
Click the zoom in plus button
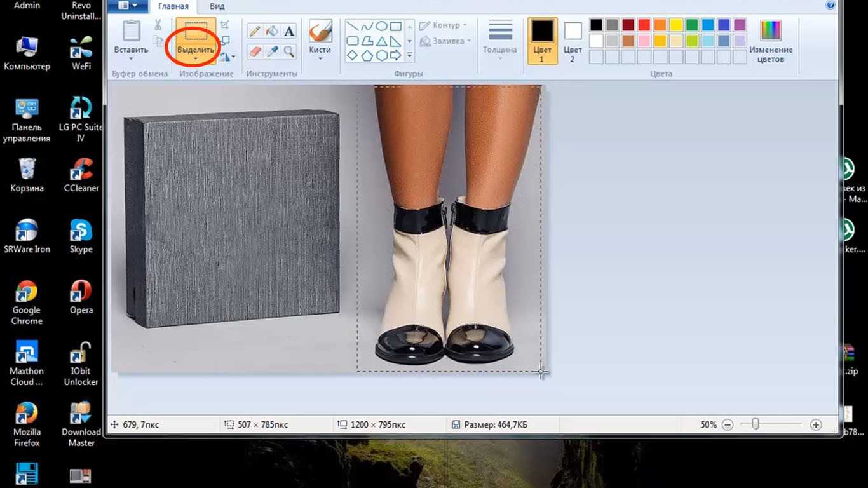pos(816,424)
